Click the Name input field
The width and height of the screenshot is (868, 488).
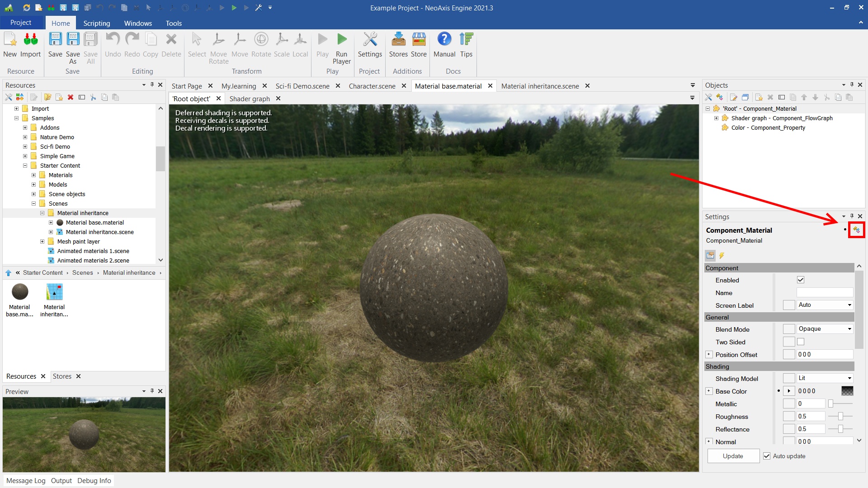824,293
